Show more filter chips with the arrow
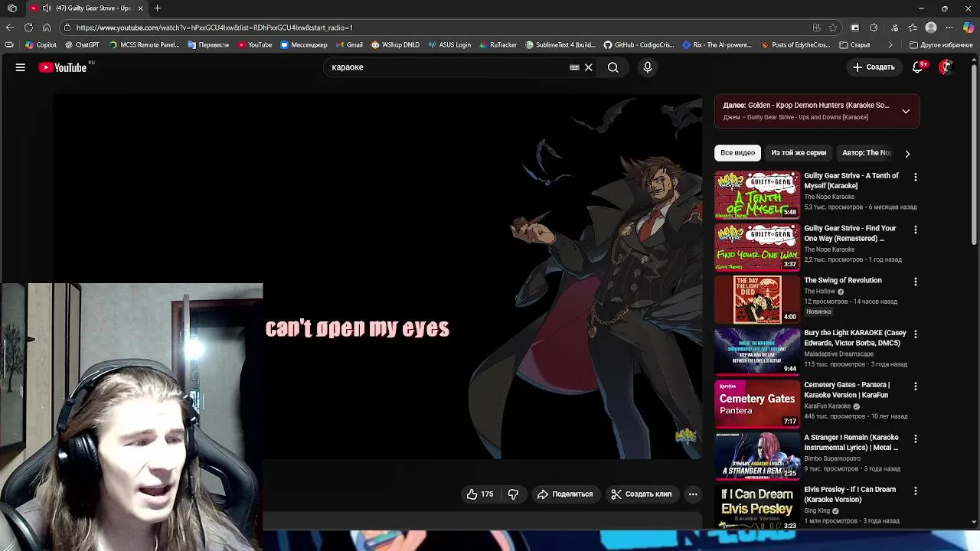The height and width of the screenshot is (551, 980). point(907,153)
